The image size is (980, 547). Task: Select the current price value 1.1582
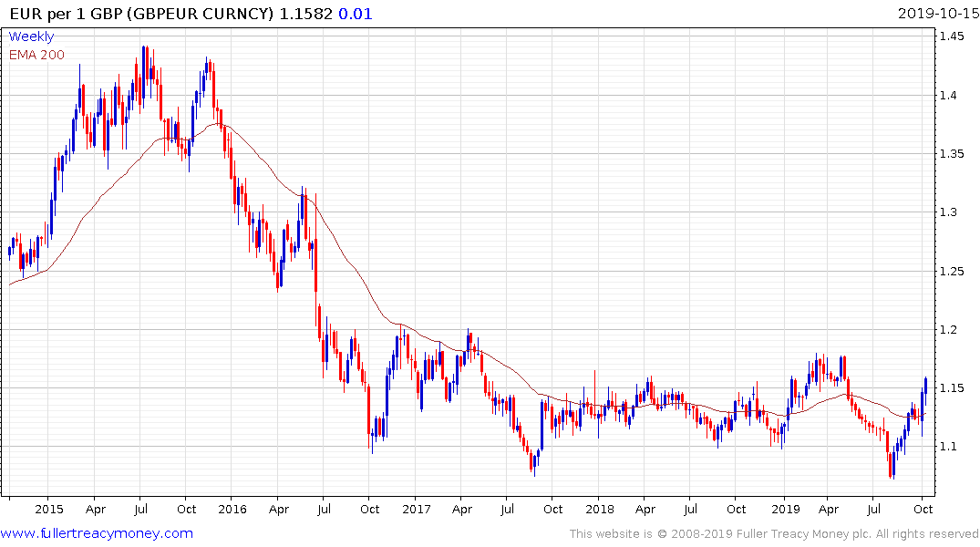pos(305,14)
